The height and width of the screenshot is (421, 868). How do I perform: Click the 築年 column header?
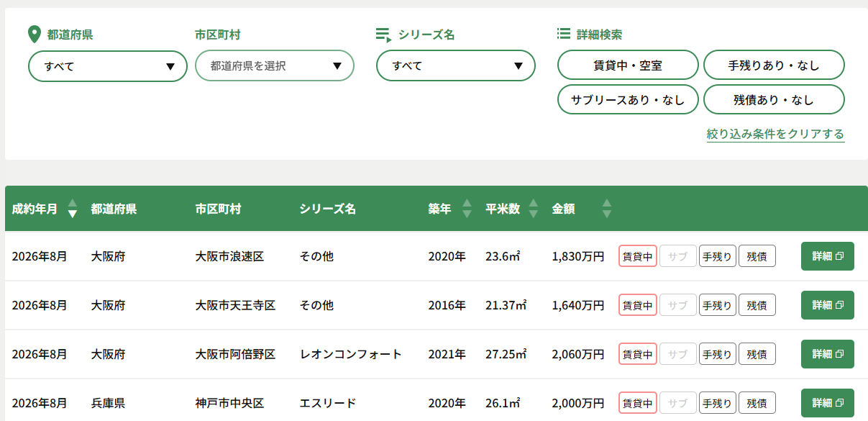tap(439, 209)
